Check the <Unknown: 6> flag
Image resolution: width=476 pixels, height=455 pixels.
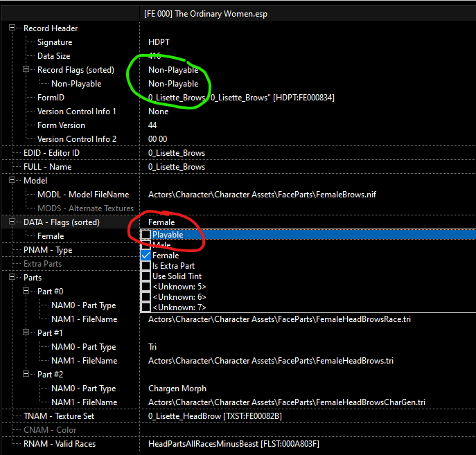(146, 297)
